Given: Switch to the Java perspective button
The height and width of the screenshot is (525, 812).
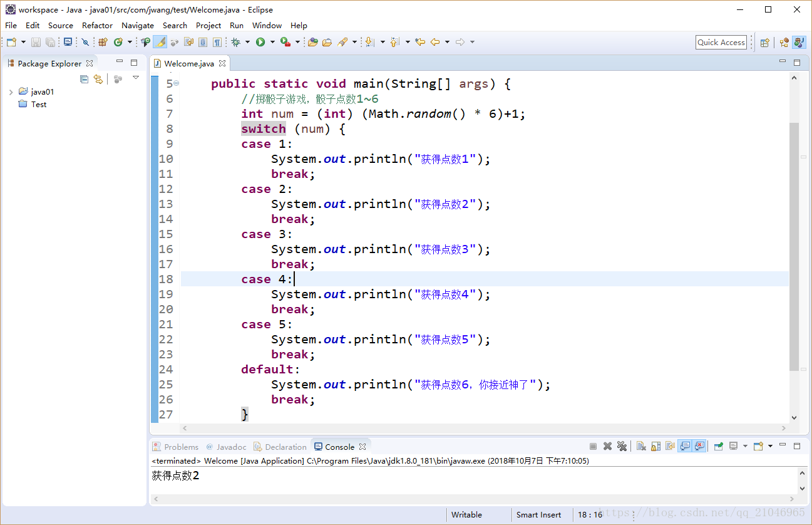Looking at the screenshot, I should pos(799,43).
